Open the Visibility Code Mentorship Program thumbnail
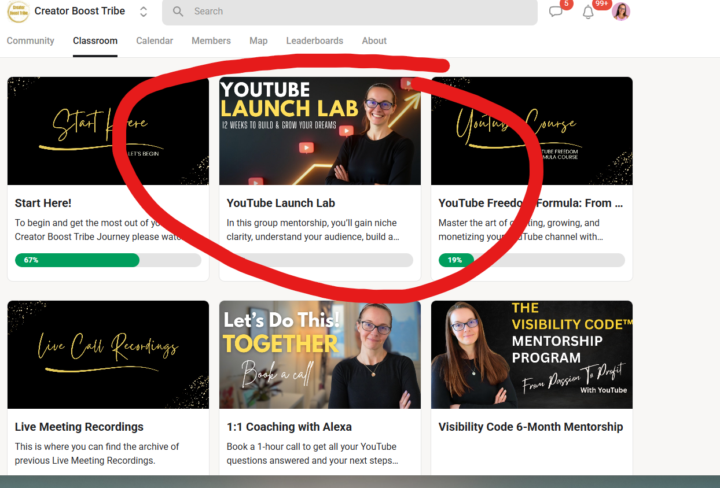720x488 pixels. click(532, 354)
